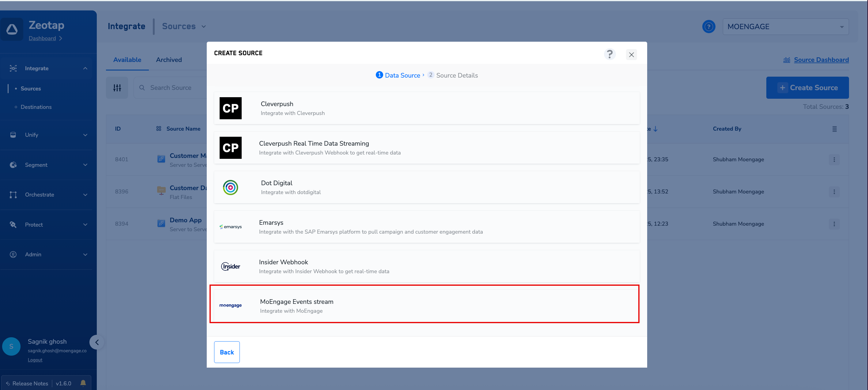
Task: Open the Dashboard breadcrumb chevron
Action: click(x=61, y=38)
